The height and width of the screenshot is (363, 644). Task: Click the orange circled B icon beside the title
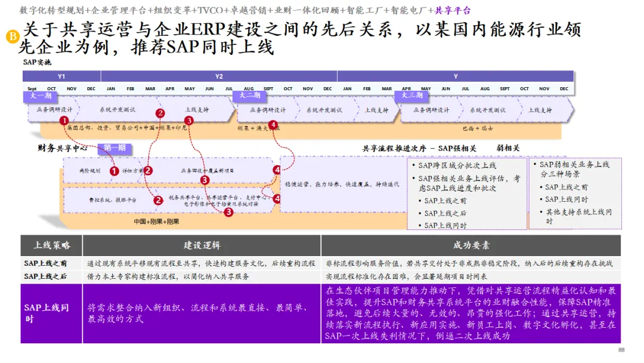[x=13, y=36]
